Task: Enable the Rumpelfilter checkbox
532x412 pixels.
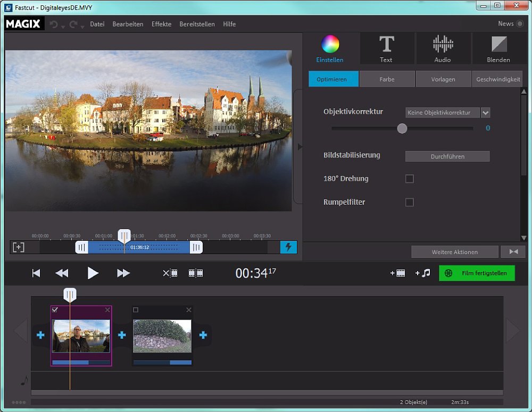Action: click(409, 202)
